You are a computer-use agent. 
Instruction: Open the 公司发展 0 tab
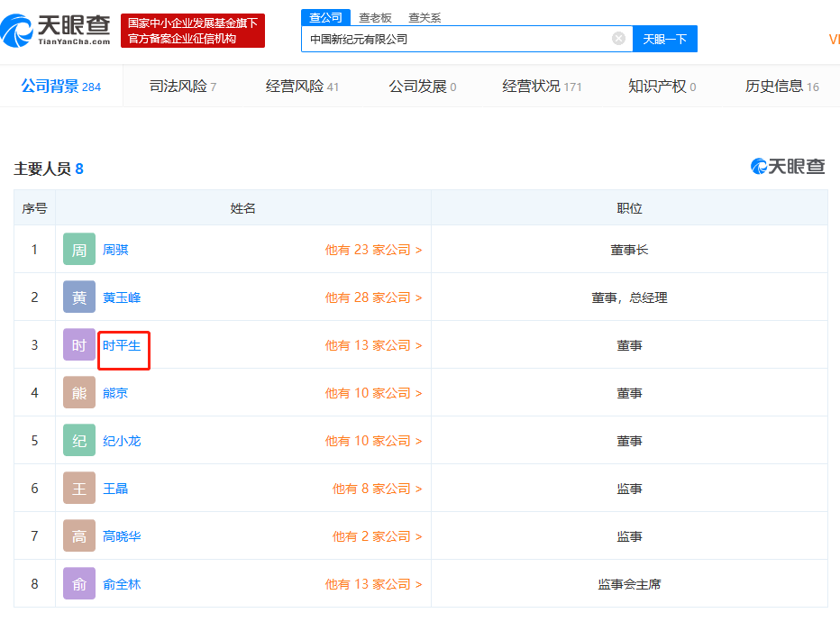pyautogui.click(x=423, y=87)
